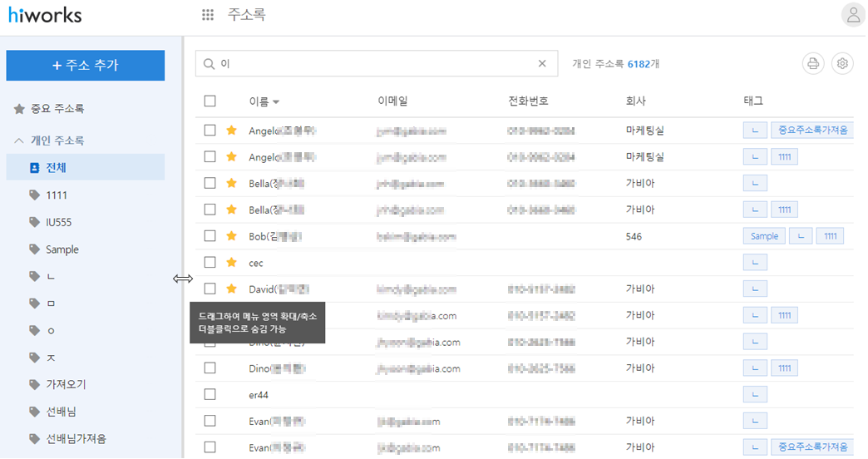Open the 중요 주소록 list
Image resolution: width=868 pixels, height=459 pixels.
[57, 108]
